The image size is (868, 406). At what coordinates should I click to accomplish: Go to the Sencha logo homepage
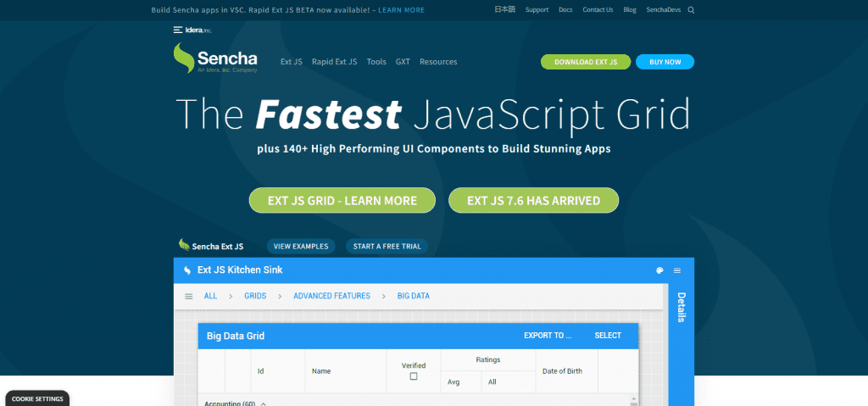(x=214, y=58)
